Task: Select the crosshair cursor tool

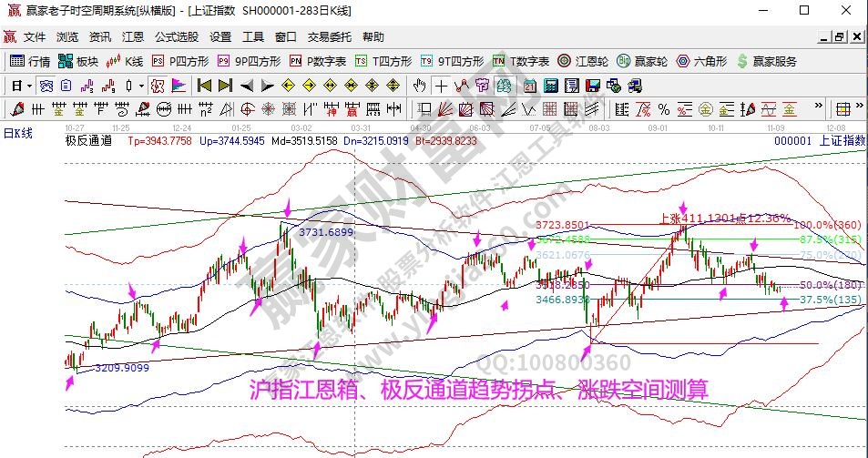Action: tap(441, 86)
